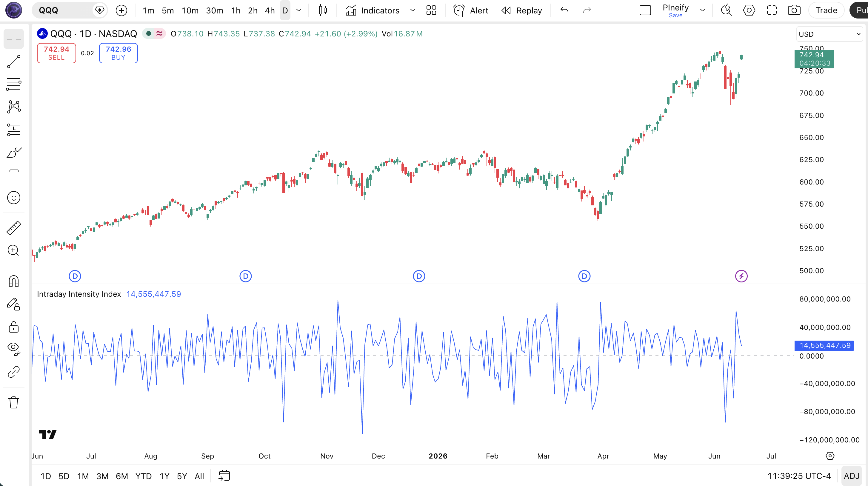
Task: Create an Alert
Action: 470,10
